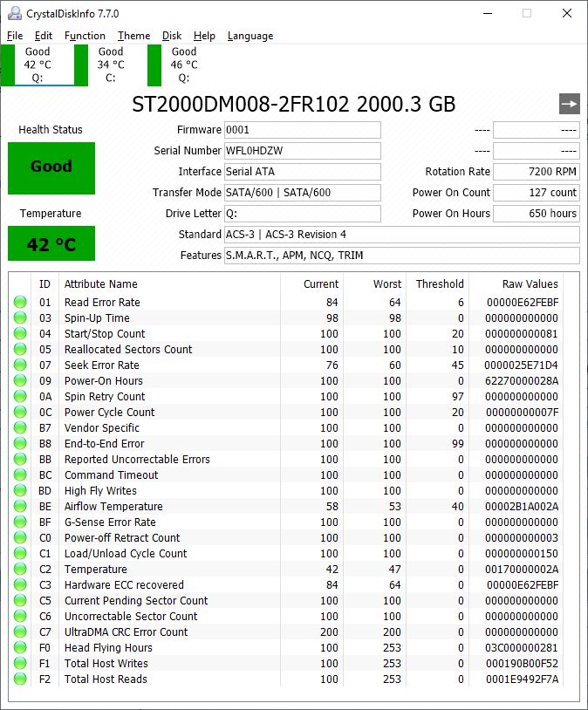Click the Firmware field showing 0001

[x=303, y=130]
